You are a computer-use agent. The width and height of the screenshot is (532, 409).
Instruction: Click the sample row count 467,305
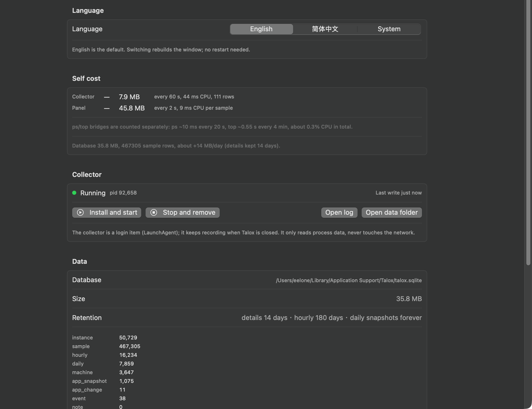pyautogui.click(x=130, y=346)
